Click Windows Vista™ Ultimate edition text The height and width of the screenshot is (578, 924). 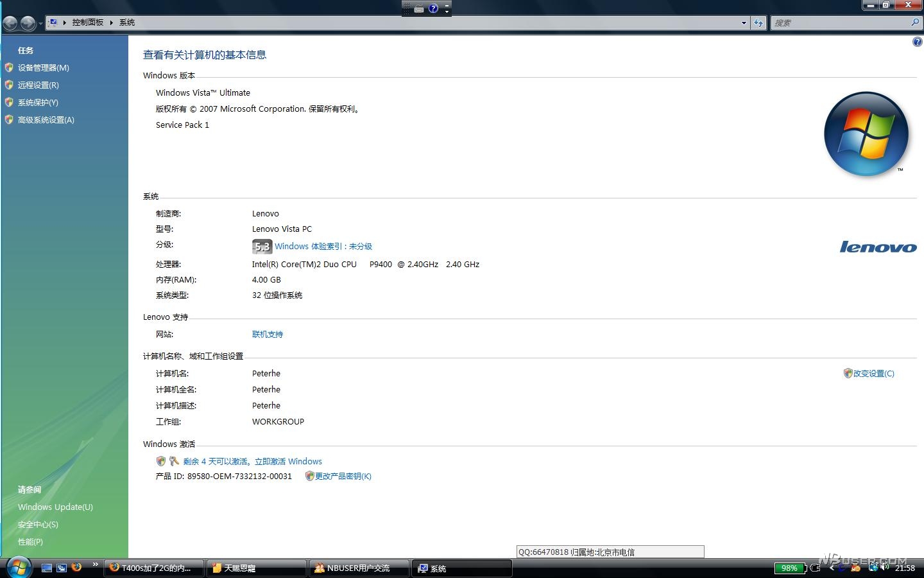point(203,92)
